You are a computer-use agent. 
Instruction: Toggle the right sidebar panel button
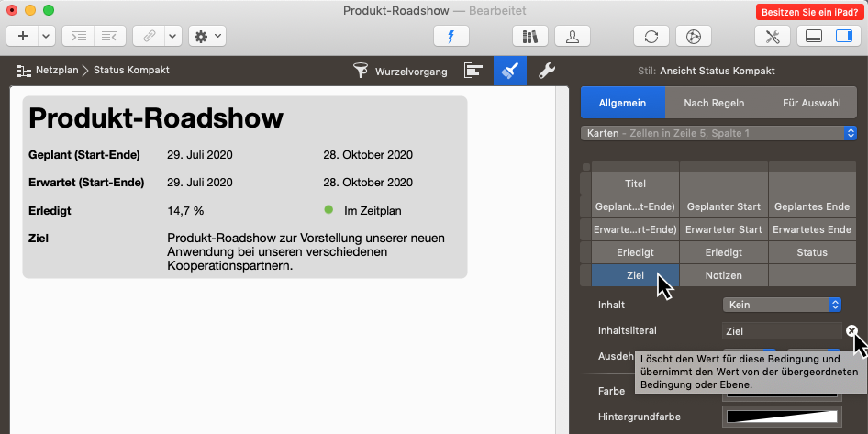coord(840,36)
